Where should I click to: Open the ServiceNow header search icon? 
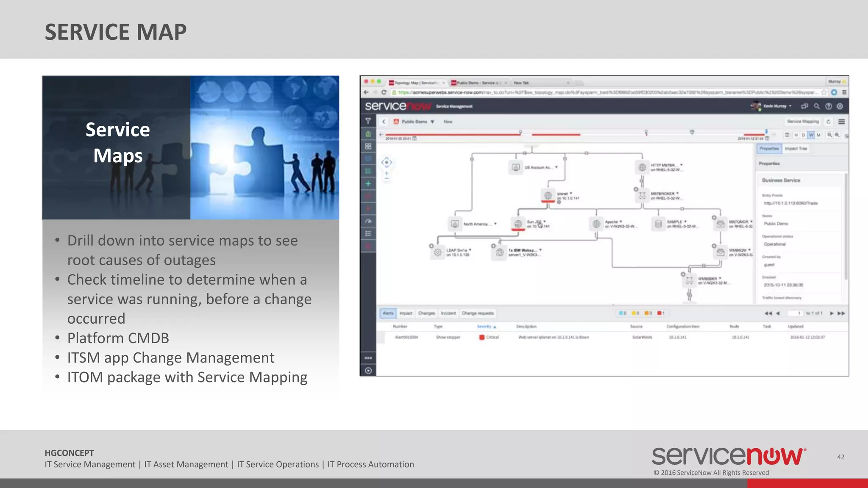(816, 106)
